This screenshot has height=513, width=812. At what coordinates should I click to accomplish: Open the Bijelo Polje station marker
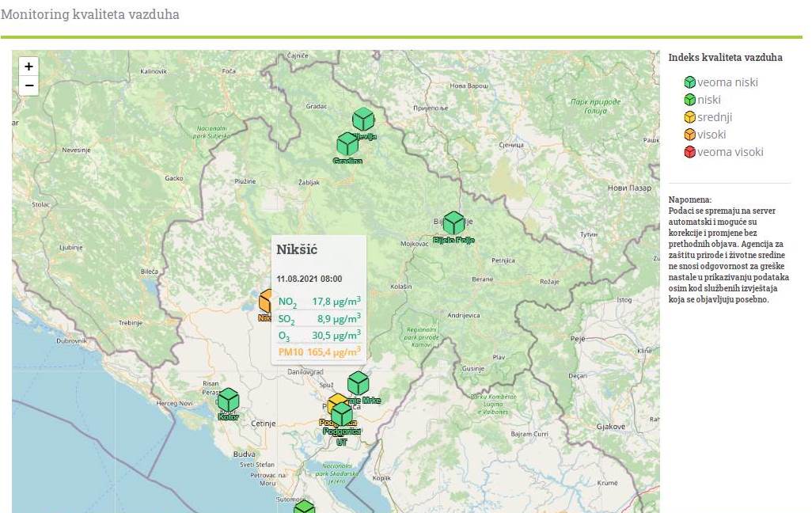453,222
